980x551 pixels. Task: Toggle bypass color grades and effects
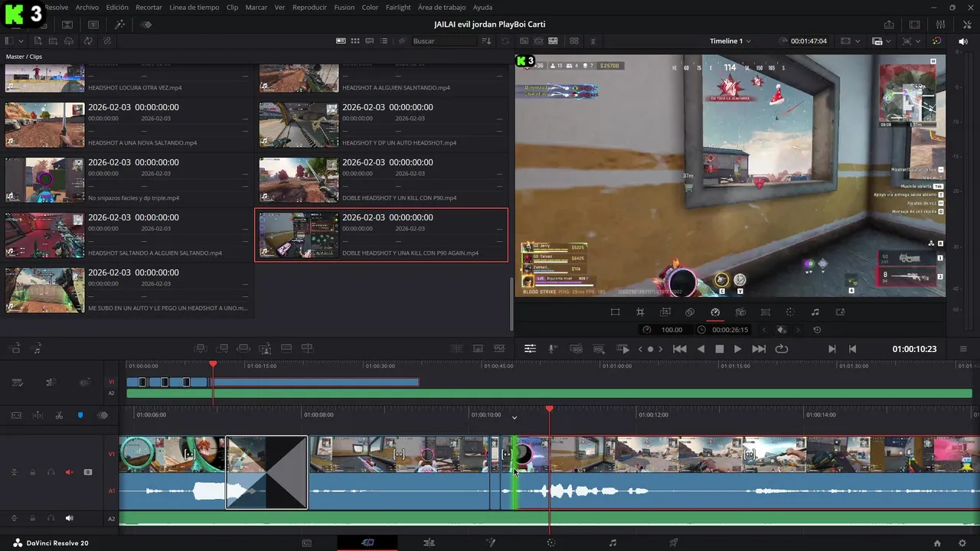(x=937, y=41)
